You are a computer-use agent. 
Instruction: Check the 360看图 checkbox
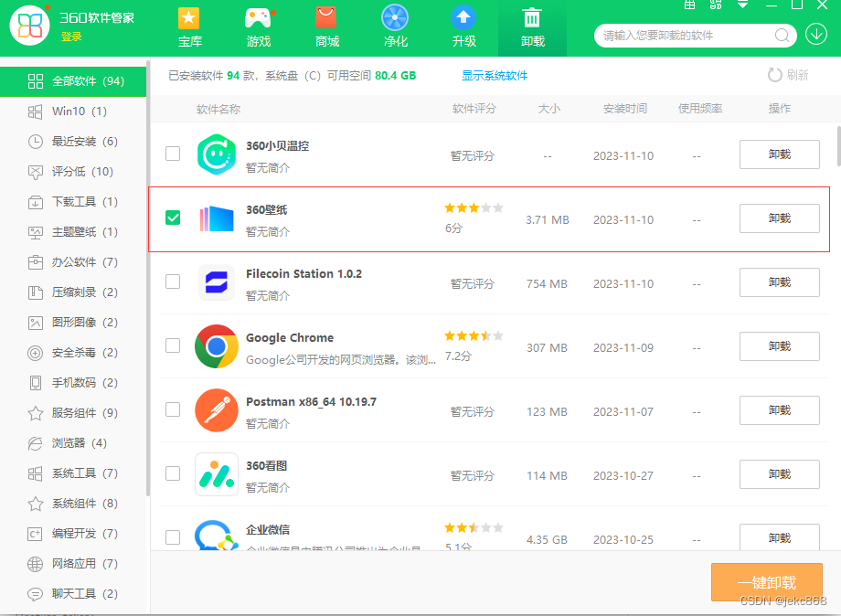173,473
